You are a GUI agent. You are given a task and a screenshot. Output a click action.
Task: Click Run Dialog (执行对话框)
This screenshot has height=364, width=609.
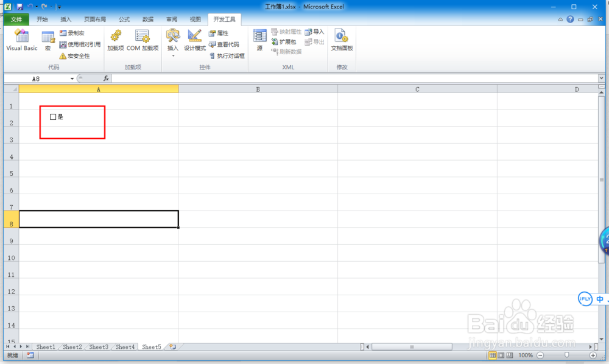coord(227,56)
